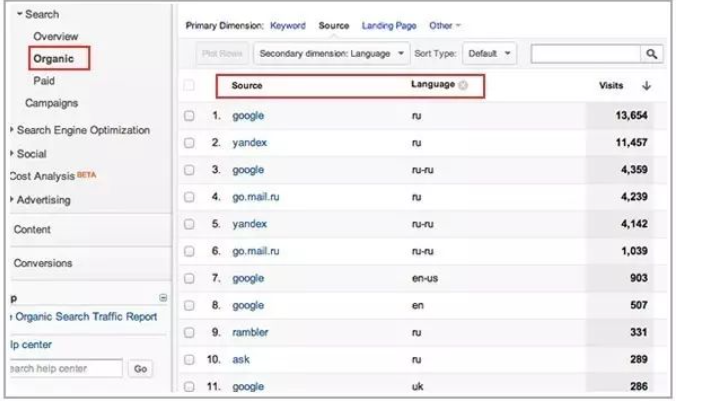Screen dimensions: 713x403
Task: Click the Go help search button
Action: (140, 369)
